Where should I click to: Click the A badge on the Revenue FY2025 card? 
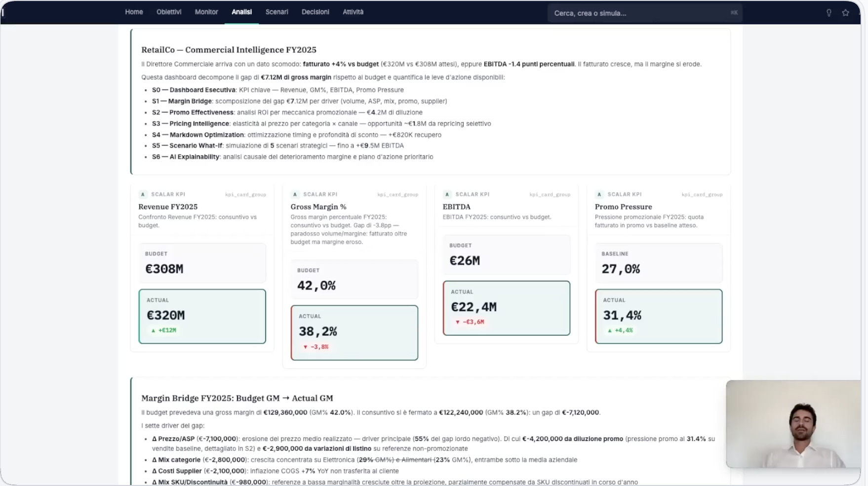click(x=143, y=195)
